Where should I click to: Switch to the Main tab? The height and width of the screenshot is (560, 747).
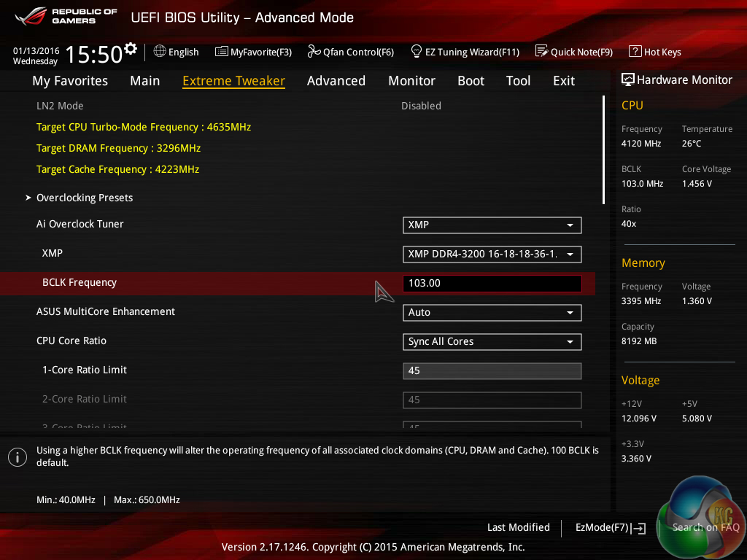(145, 81)
